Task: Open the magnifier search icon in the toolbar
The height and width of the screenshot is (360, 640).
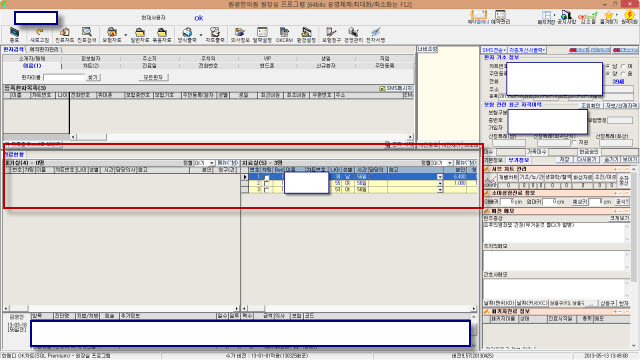Action: 87,35
